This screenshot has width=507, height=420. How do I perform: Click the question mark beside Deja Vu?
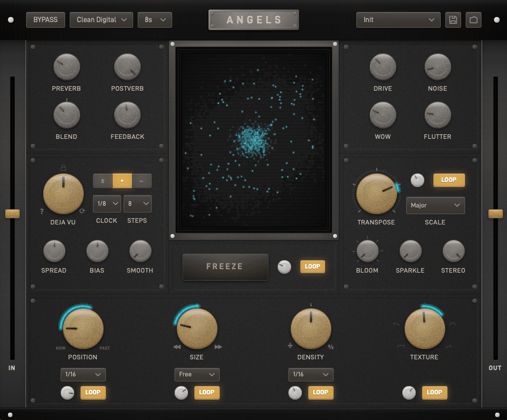click(x=41, y=211)
